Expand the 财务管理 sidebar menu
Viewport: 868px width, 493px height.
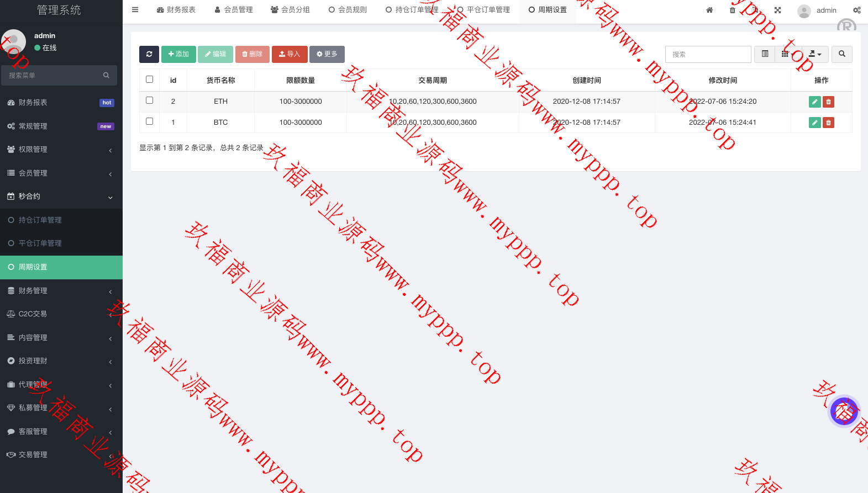pyautogui.click(x=60, y=291)
